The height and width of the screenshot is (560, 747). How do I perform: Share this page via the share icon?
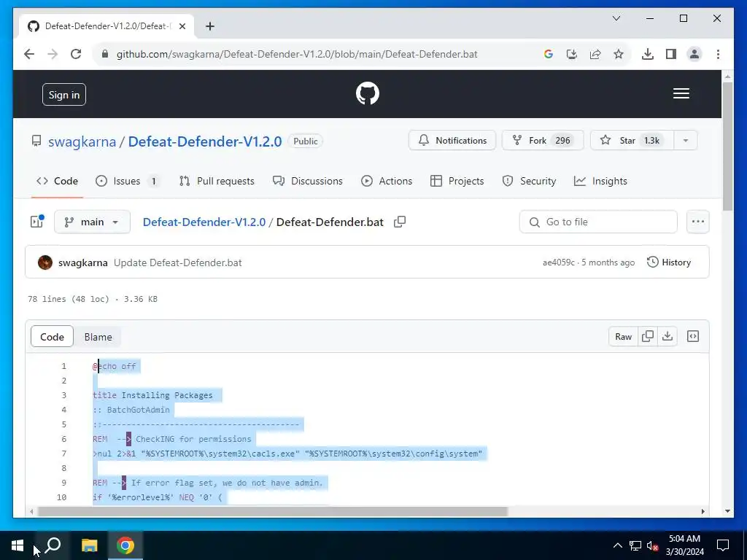pyautogui.click(x=595, y=54)
